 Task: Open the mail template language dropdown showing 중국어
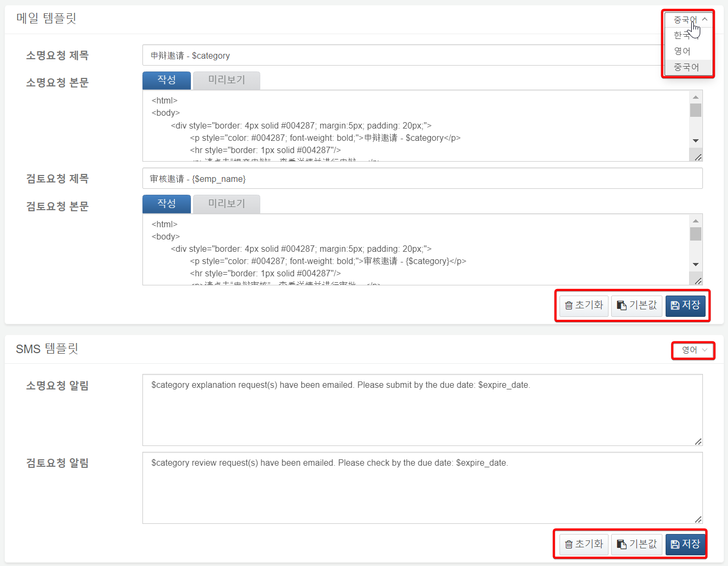tap(688, 19)
